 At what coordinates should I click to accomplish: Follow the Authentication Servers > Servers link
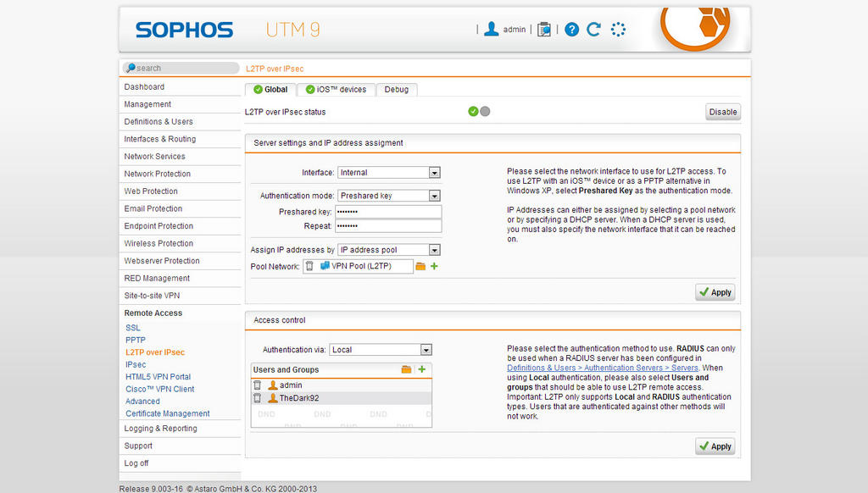point(603,368)
